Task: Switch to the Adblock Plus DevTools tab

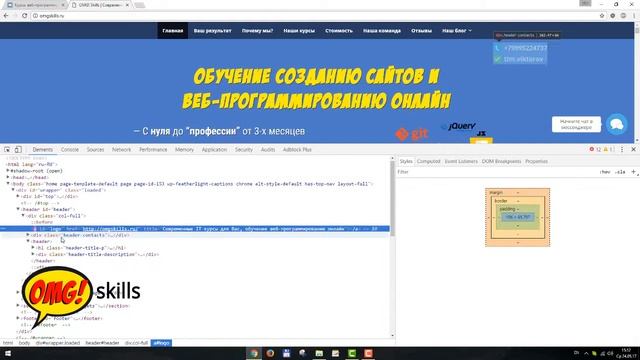Action: [x=297, y=150]
